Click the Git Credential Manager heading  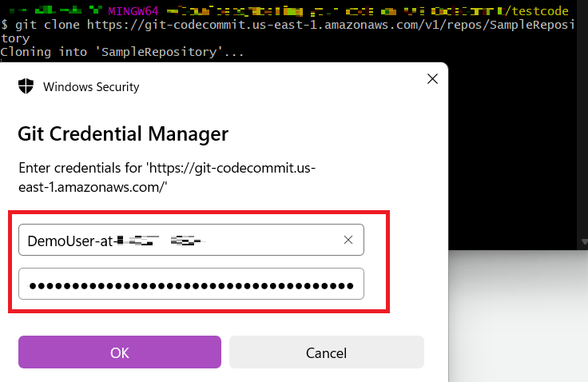pos(123,134)
